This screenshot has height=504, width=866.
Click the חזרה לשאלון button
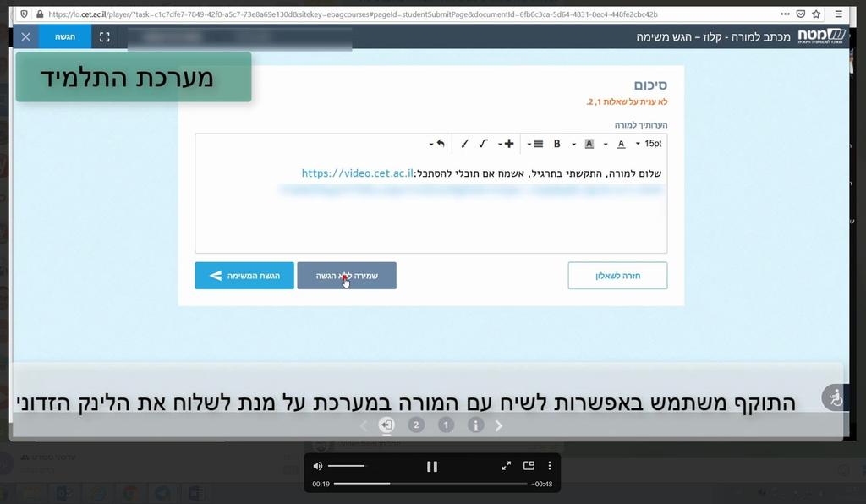tap(617, 276)
